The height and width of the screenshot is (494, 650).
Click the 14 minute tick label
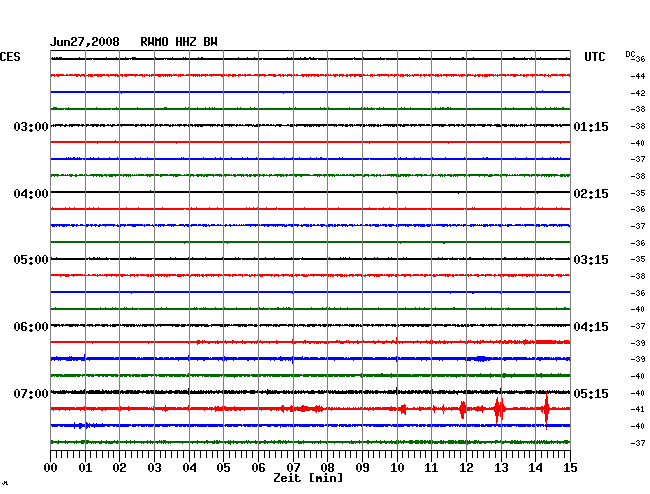535,467
